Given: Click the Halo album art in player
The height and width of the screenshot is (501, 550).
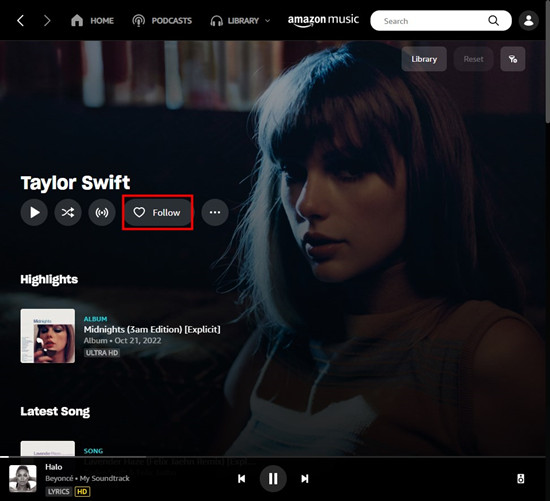Looking at the screenshot, I should (23, 479).
